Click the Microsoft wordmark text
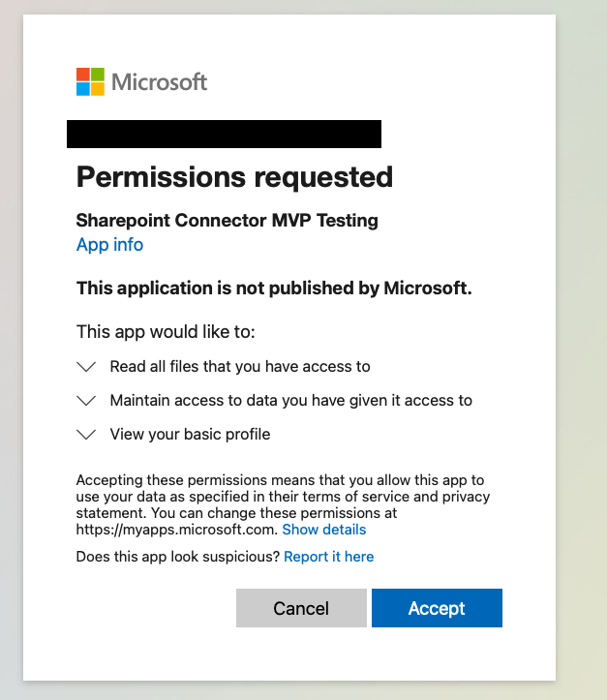 point(160,81)
